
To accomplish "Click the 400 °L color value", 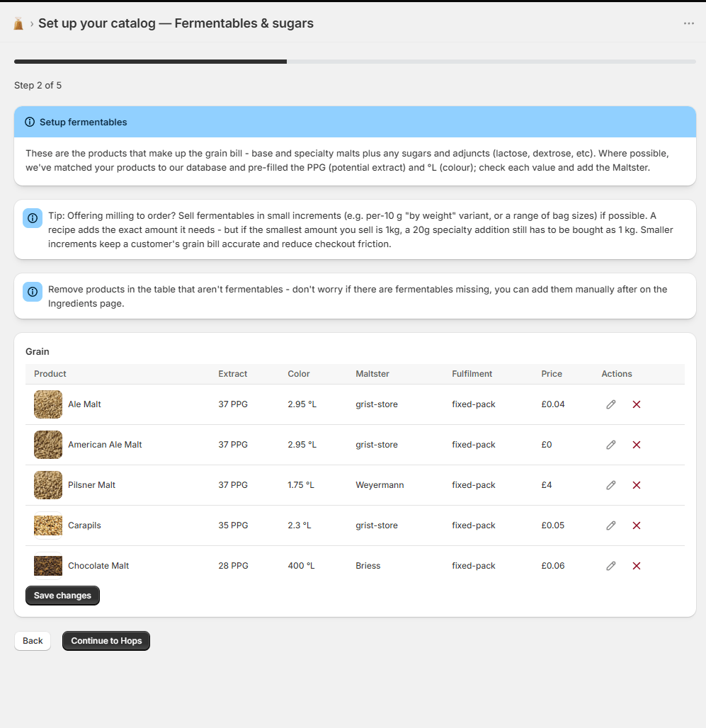I will click(x=301, y=566).
